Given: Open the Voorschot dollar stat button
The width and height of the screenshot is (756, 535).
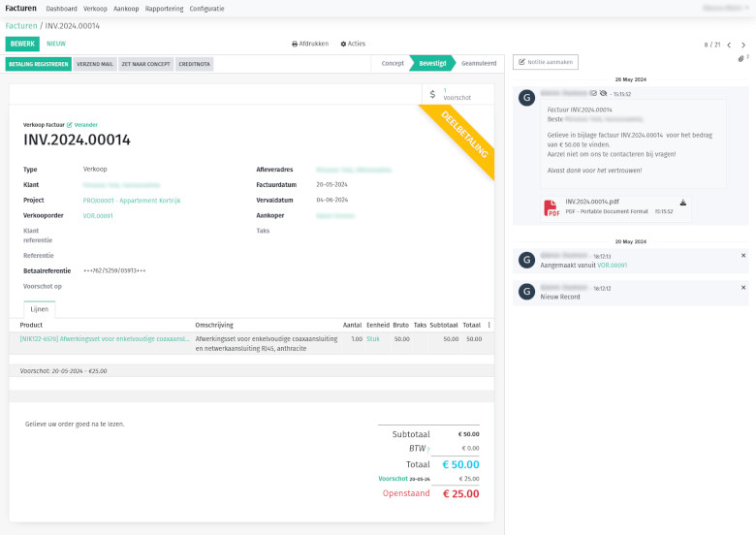Looking at the screenshot, I should click(452, 94).
